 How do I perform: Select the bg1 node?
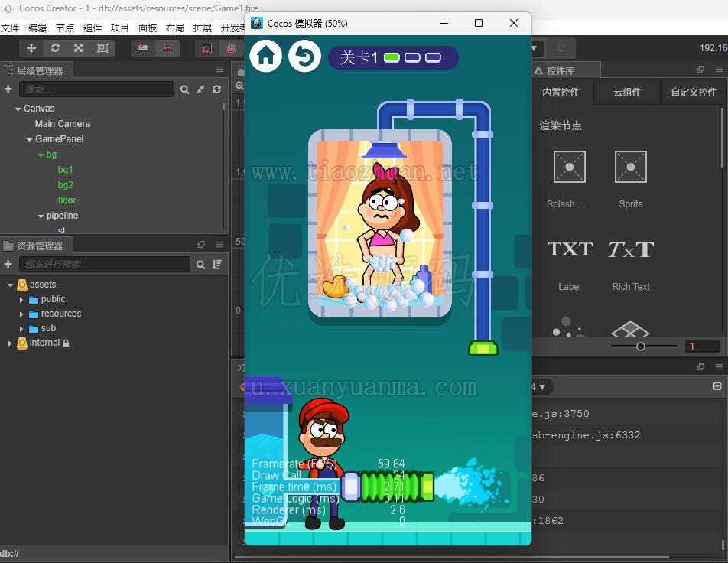(66, 170)
